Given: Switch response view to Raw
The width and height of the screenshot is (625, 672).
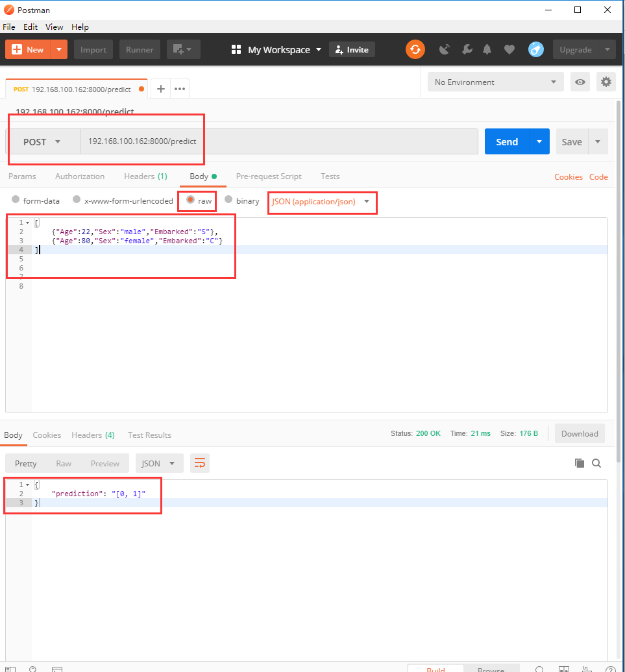Looking at the screenshot, I should click(x=64, y=463).
